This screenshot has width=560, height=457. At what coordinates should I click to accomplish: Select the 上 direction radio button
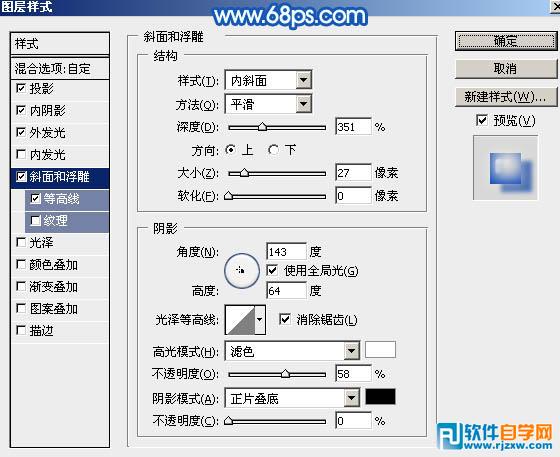click(x=231, y=150)
